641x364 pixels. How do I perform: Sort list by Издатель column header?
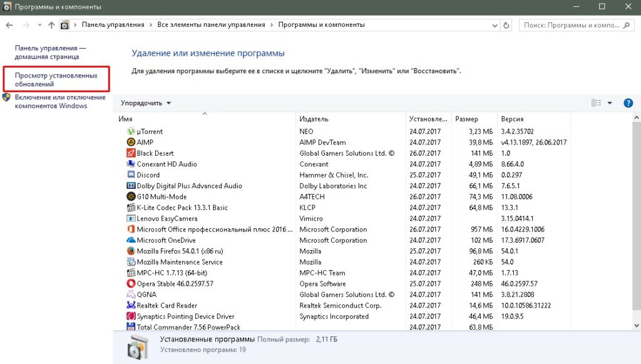pyautogui.click(x=314, y=119)
